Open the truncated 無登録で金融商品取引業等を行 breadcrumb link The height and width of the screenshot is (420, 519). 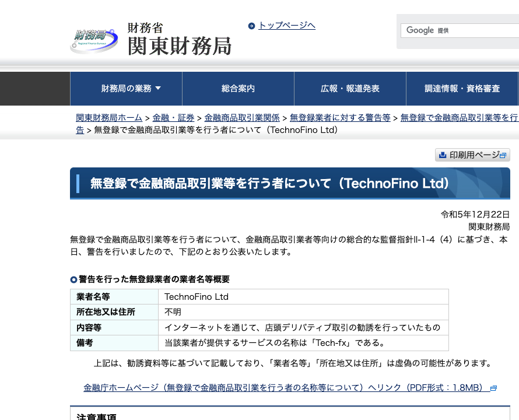(x=460, y=118)
